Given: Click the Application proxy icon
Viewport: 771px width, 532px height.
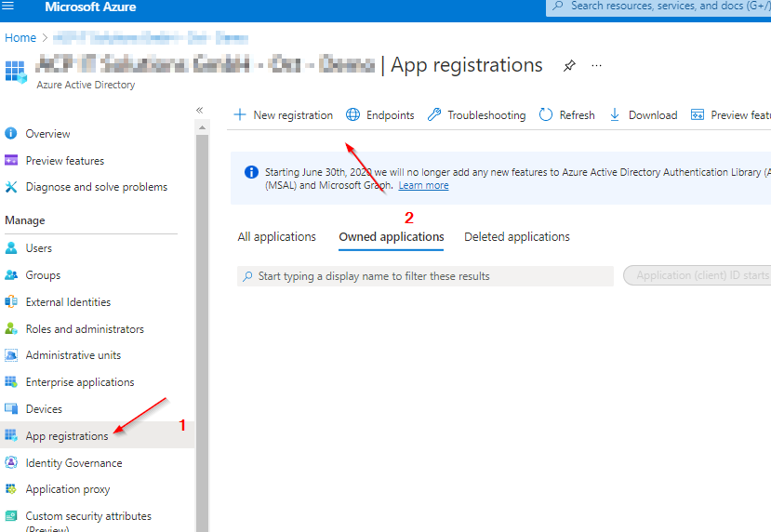Looking at the screenshot, I should [11, 488].
